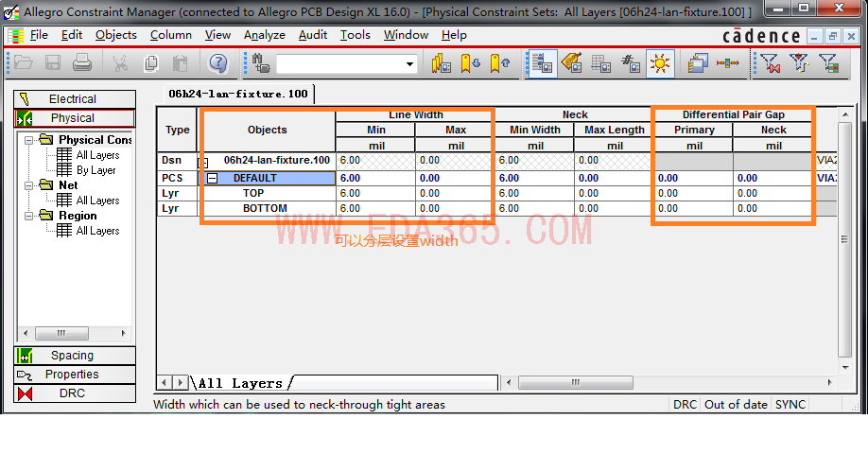Click the red arrows cross-probe icon

click(x=728, y=63)
